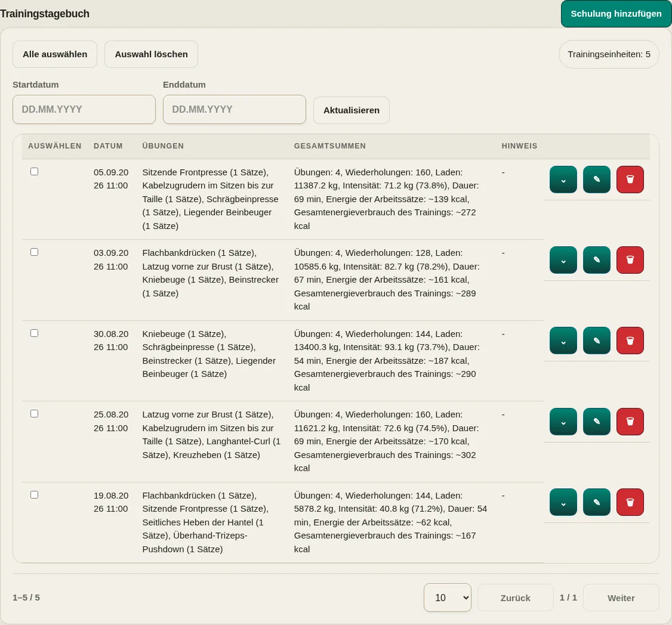
Task: Click the date cell 30.08.2026 11:00
Action: pyautogui.click(x=111, y=341)
